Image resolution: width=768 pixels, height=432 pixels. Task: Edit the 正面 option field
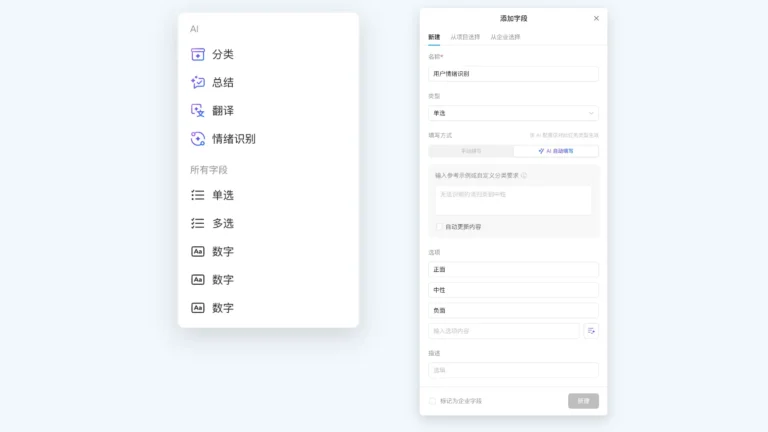(513, 269)
